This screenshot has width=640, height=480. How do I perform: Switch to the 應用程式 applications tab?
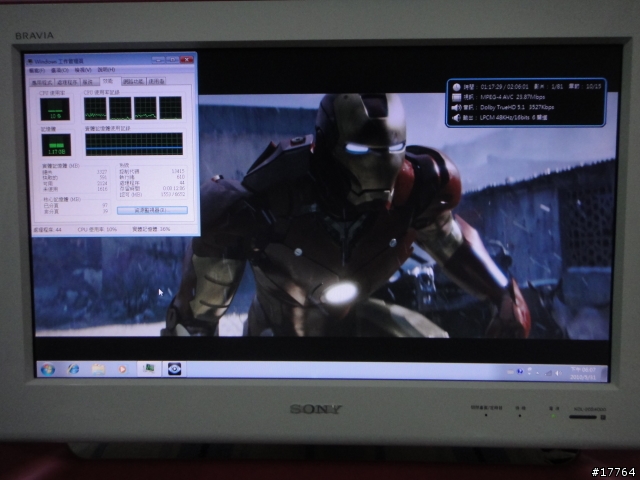[x=42, y=82]
